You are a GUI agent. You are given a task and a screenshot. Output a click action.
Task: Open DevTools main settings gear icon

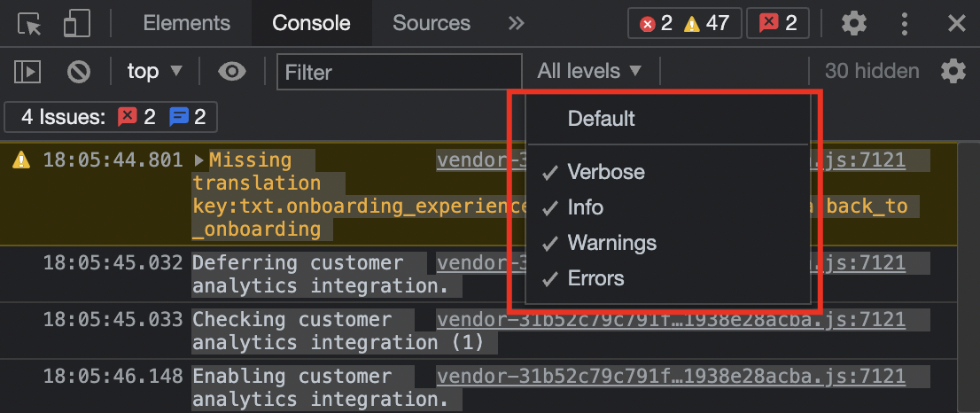coord(854,24)
